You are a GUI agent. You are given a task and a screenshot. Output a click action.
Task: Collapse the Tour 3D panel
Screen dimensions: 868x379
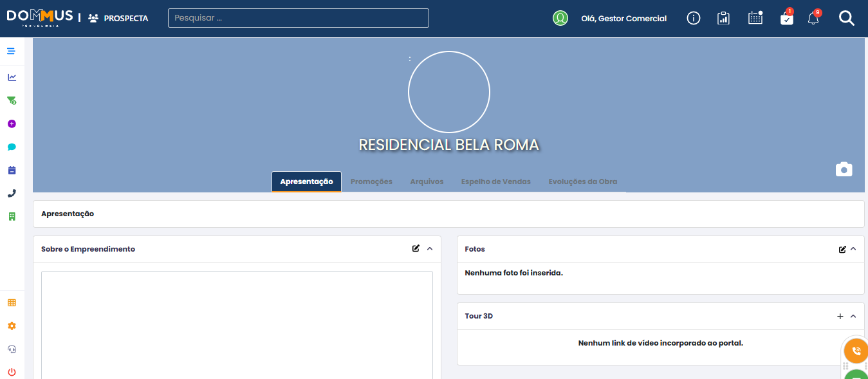853,316
